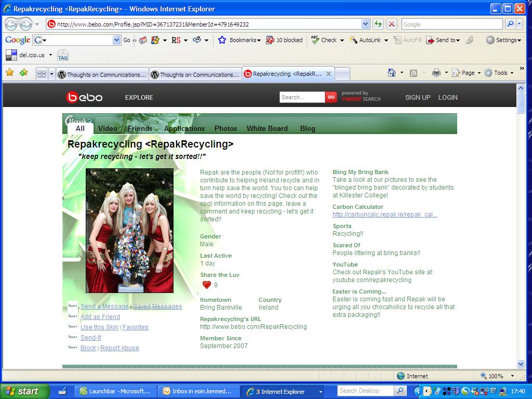Viewport: 532px width, 399px height.
Task: Click the RS icon in Google toolbar
Action: (x=176, y=40)
